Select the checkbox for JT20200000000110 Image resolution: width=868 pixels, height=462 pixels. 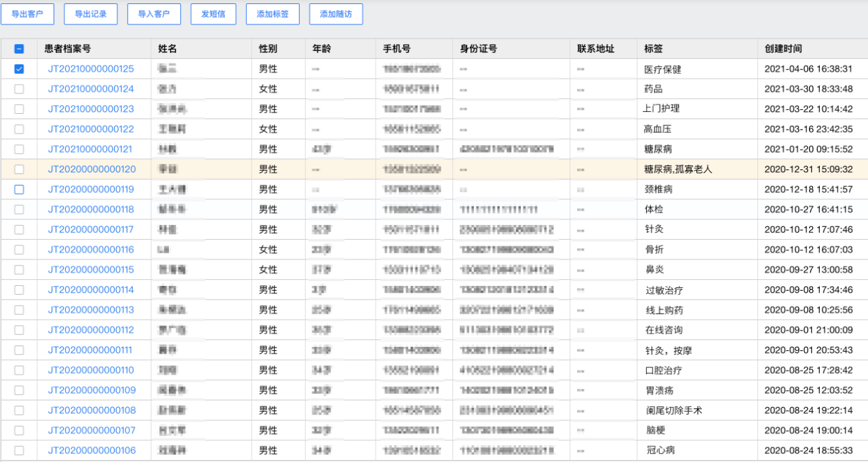tap(19, 370)
